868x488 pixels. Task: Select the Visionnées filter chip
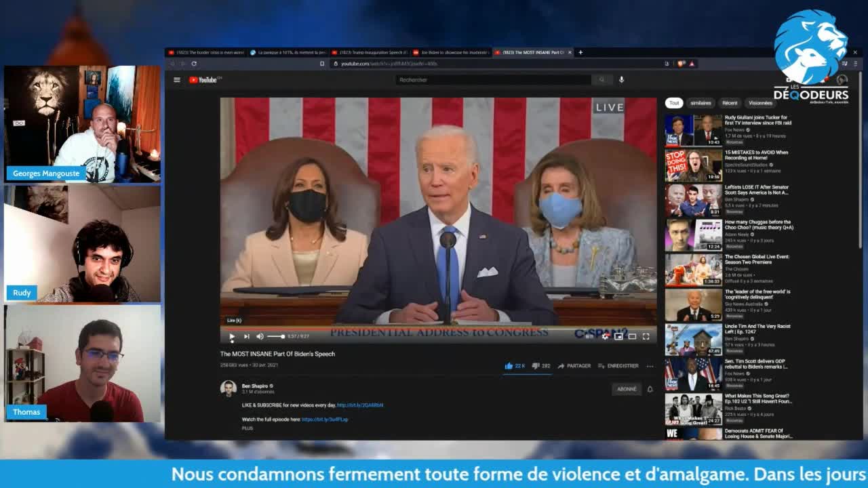(x=760, y=103)
